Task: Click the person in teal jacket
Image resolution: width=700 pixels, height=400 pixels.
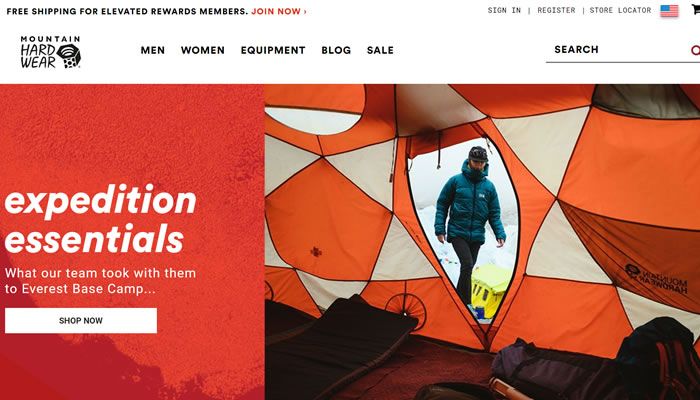Action: [470, 223]
